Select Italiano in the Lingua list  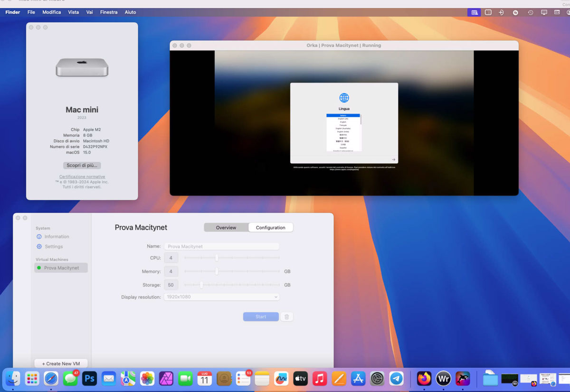[x=343, y=115]
